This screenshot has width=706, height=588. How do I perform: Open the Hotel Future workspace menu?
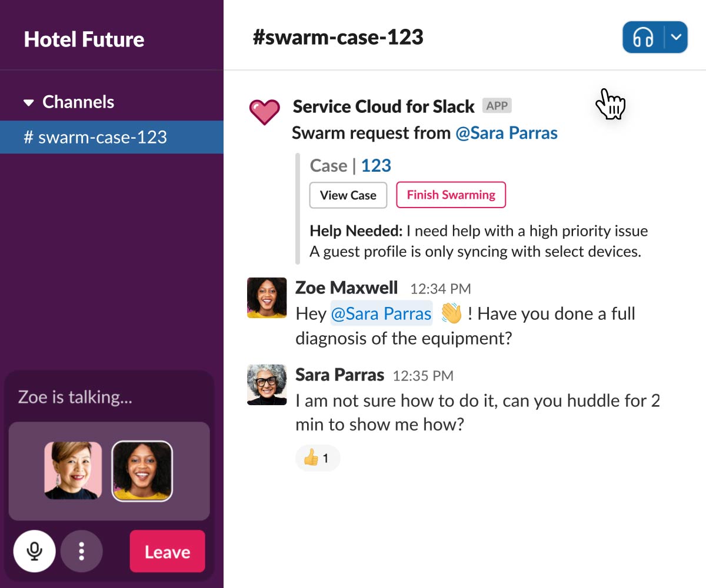pyautogui.click(x=84, y=39)
